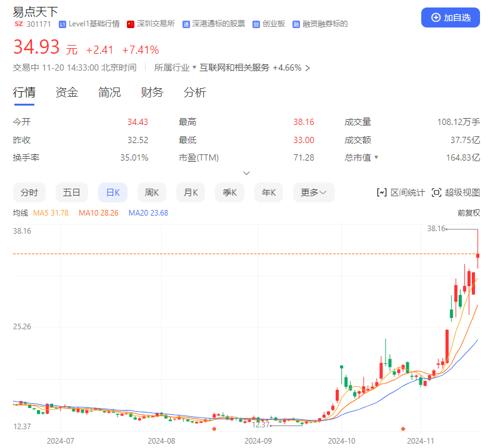Open the 总市值 dropdown arrow
The image size is (495, 448).
pos(376,157)
